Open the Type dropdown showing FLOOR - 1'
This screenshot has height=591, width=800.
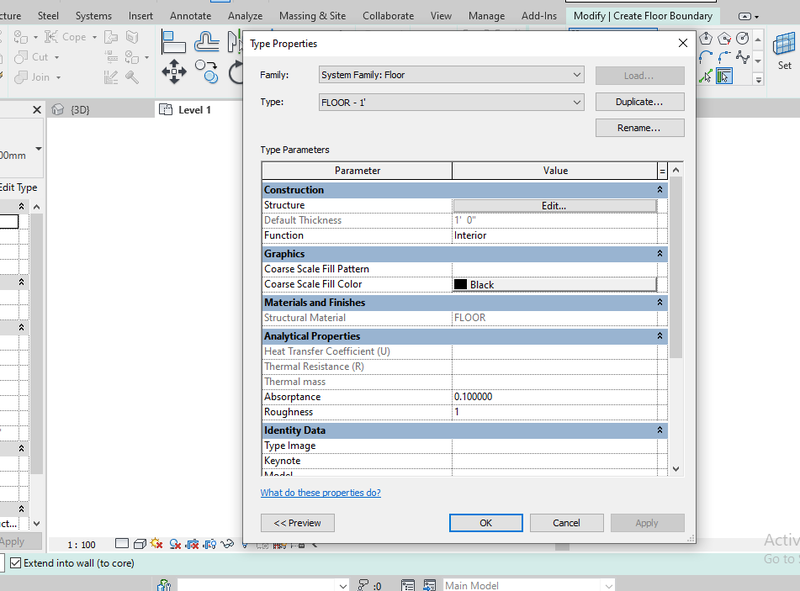[451, 102]
